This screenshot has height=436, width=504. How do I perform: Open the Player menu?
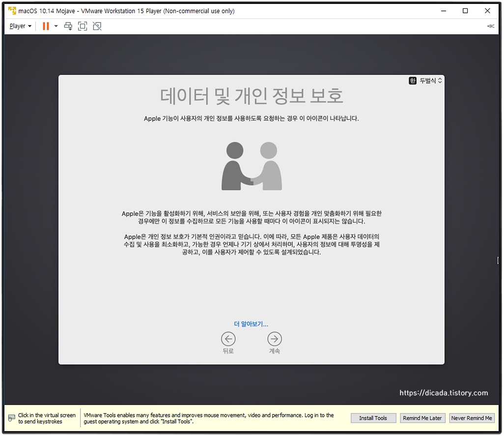click(20, 26)
